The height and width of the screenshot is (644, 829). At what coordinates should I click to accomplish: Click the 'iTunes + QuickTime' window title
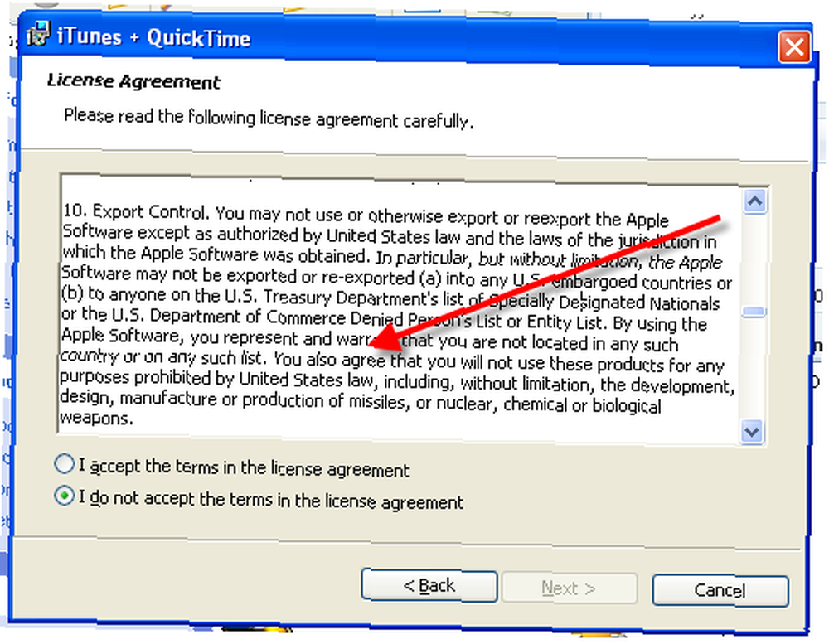[x=153, y=37]
